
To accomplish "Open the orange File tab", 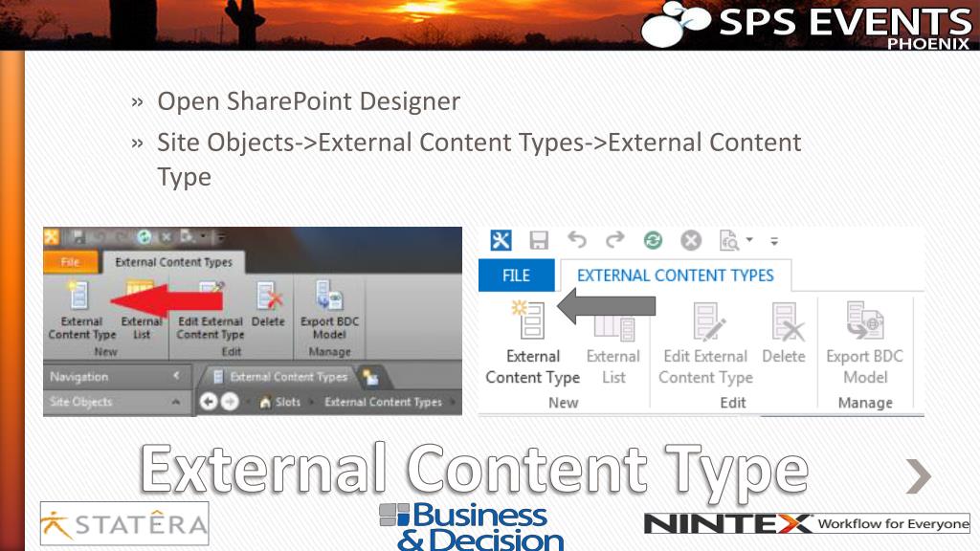I will point(70,262).
